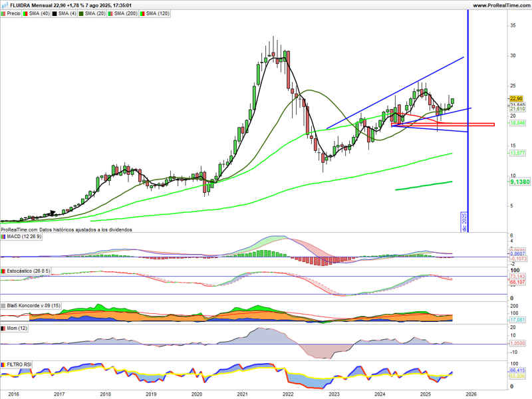Select the SMA (40) legend entry

[x=37, y=13]
